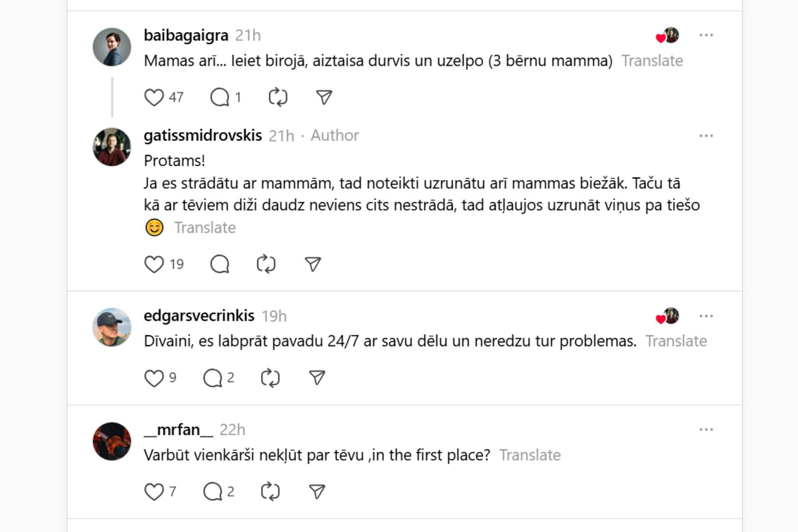Repost baibagaigra's comment

click(x=278, y=97)
